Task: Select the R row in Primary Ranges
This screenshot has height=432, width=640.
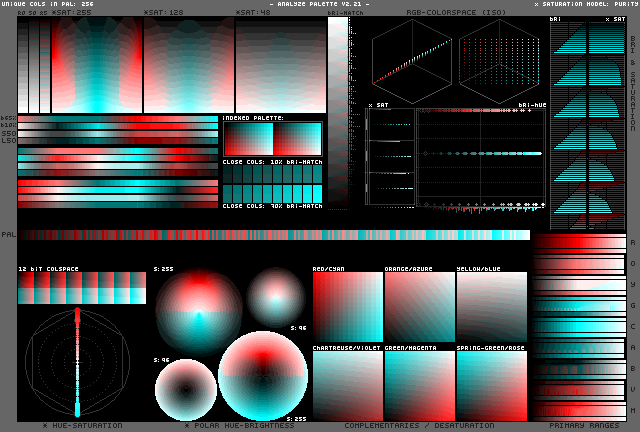Action: [577, 244]
